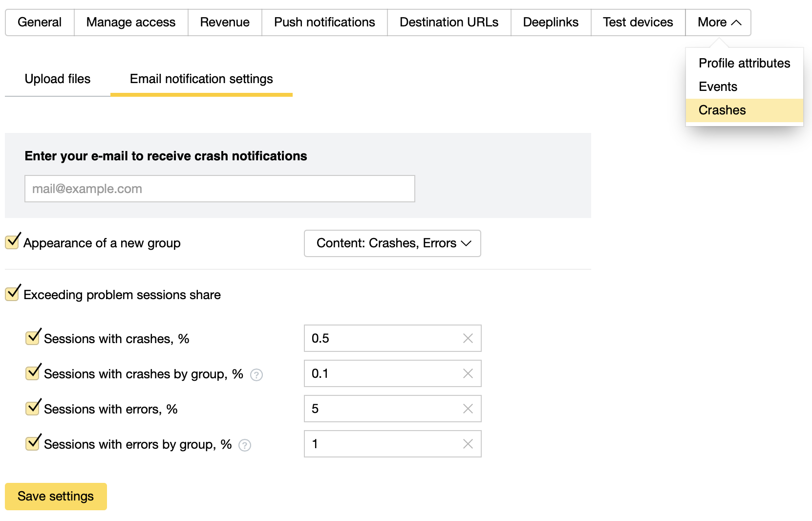Clear the errors by group value
Viewport: 812px width, 521px height.
468,444
